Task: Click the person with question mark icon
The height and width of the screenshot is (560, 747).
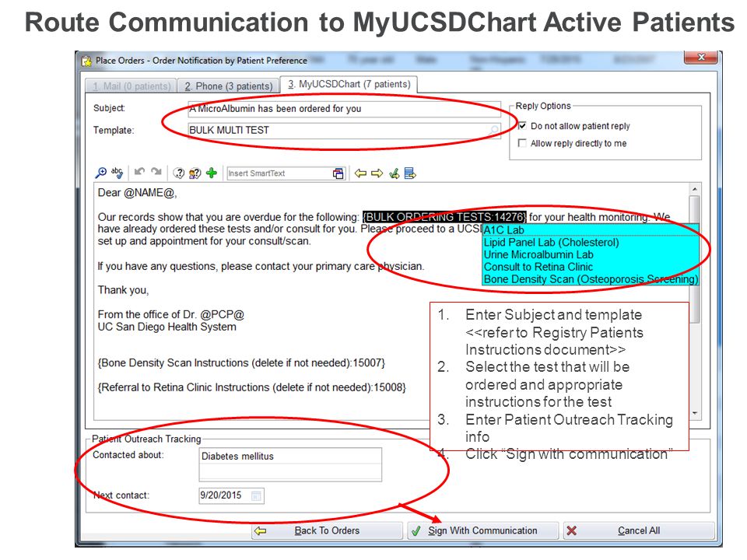Action: (x=195, y=173)
